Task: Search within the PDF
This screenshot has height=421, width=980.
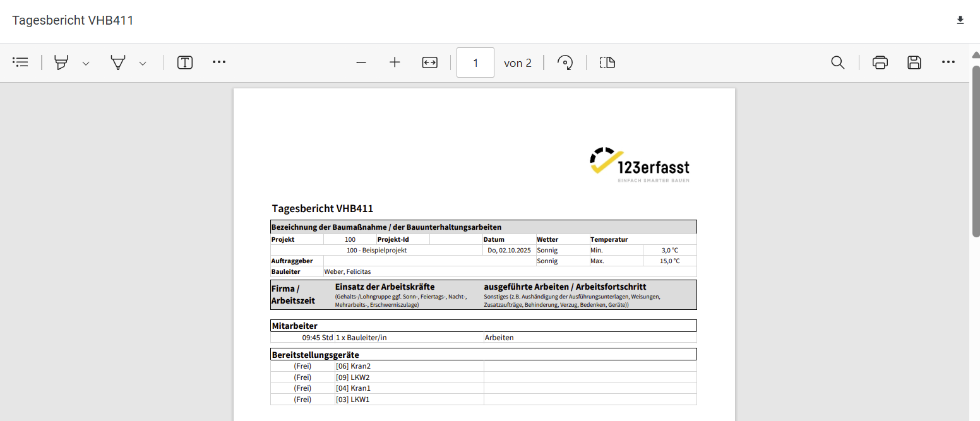Action: [838, 62]
